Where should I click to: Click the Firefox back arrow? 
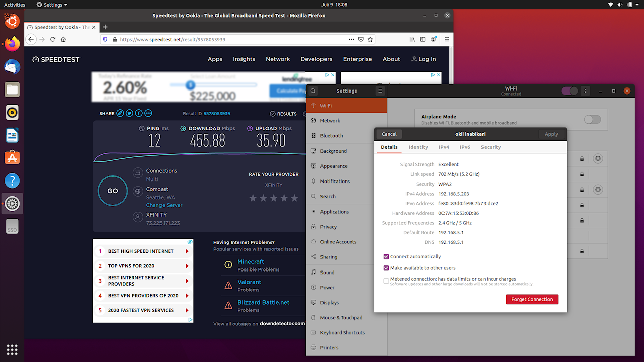coord(31,39)
